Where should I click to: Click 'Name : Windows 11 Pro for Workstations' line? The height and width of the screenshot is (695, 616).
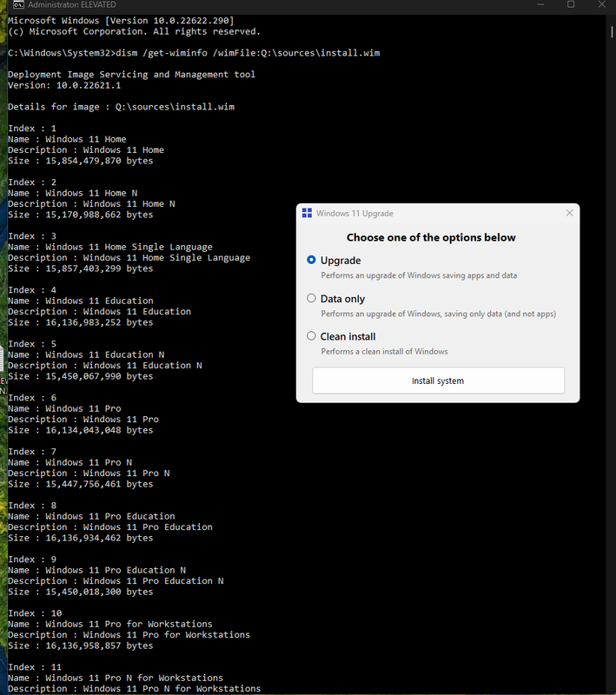(x=109, y=624)
